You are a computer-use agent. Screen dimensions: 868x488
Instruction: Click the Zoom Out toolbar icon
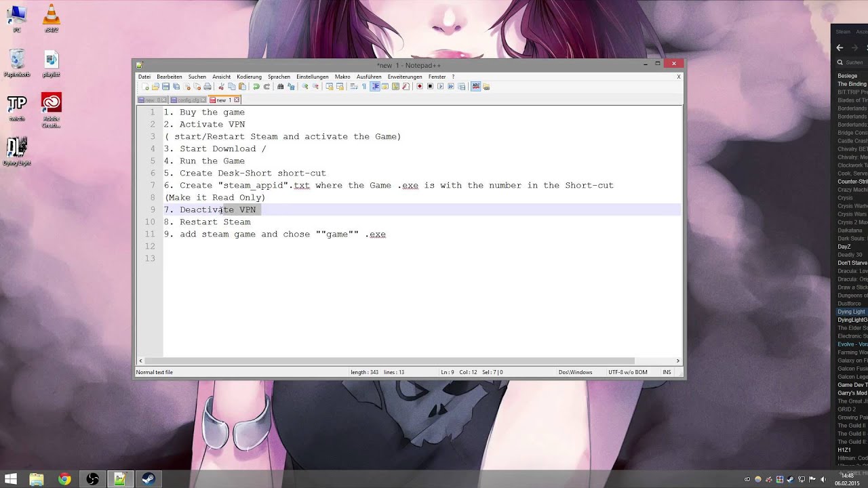point(315,86)
